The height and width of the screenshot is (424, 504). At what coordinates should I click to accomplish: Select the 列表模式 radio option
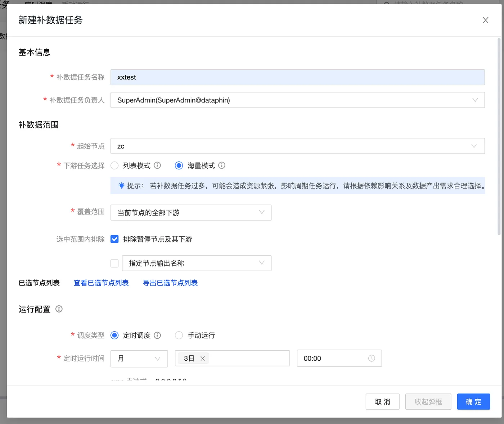114,165
